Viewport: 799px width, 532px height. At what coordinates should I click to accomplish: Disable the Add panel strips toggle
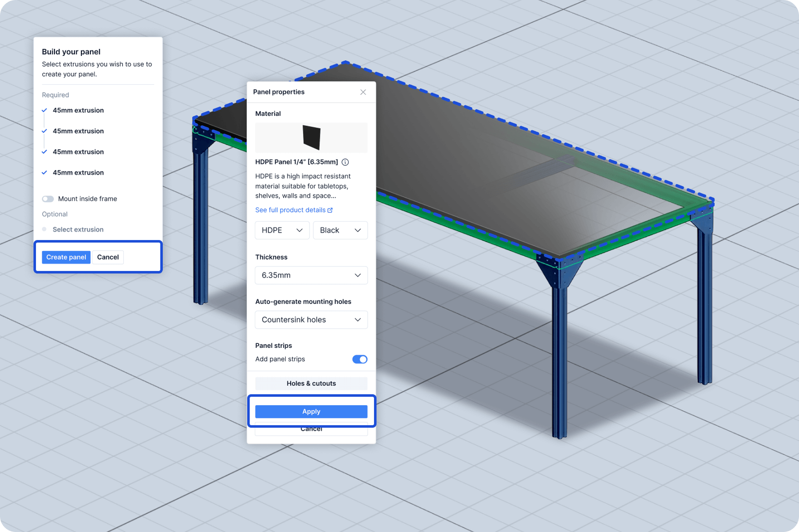tap(360, 359)
